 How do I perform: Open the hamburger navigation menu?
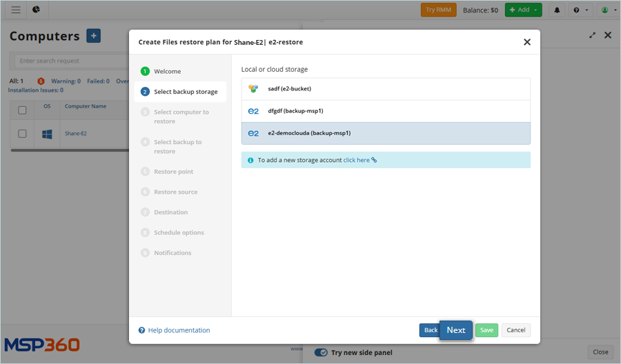point(16,10)
